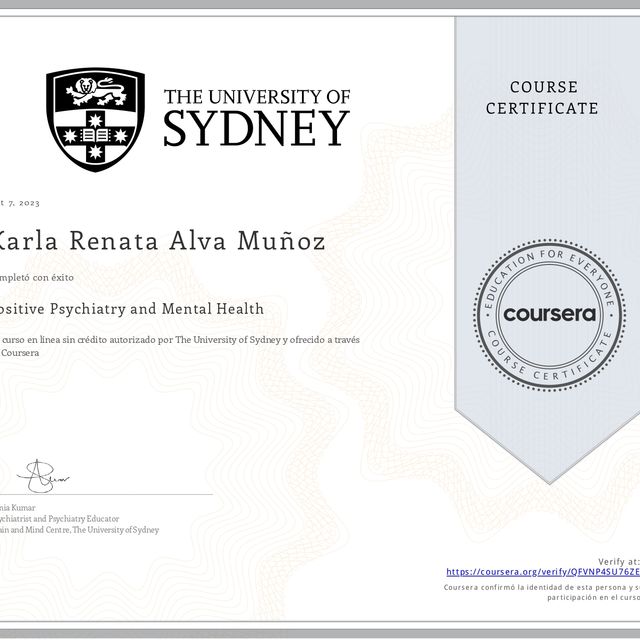Click the signer name 'Kumar'
The image size is (640, 640).
23,508
